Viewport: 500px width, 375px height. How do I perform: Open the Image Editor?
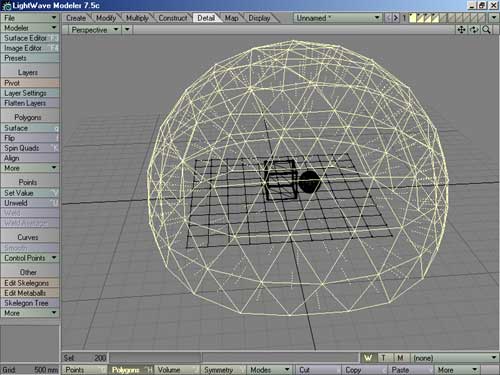(x=30, y=48)
